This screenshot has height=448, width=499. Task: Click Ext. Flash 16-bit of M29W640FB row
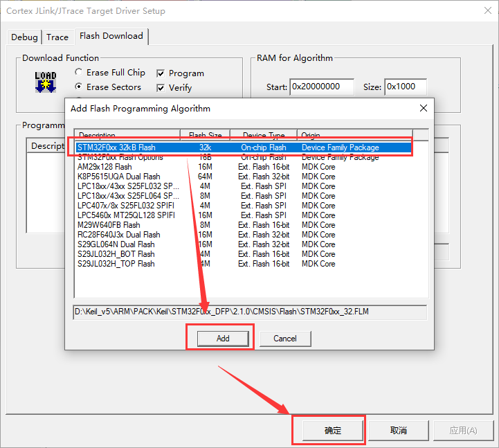pos(264,225)
